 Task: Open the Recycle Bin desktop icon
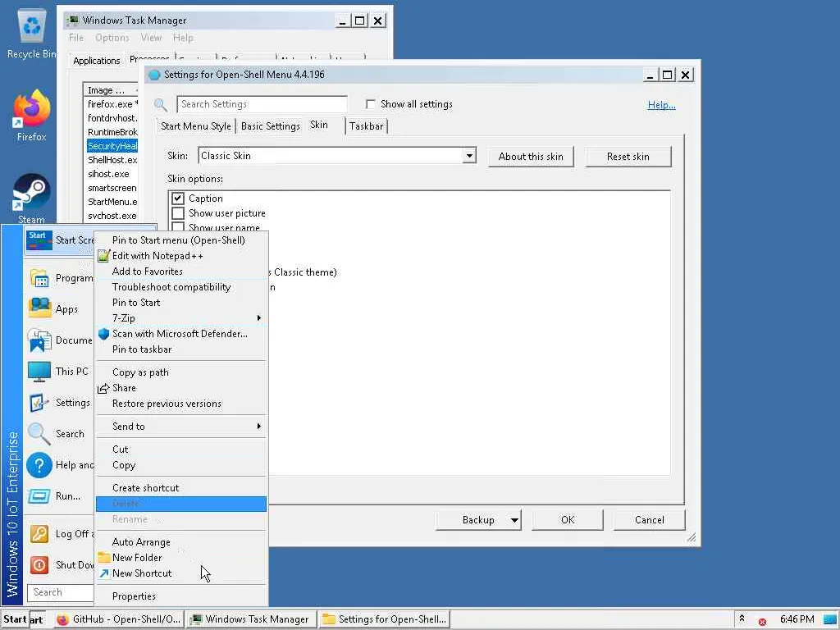click(x=31, y=33)
